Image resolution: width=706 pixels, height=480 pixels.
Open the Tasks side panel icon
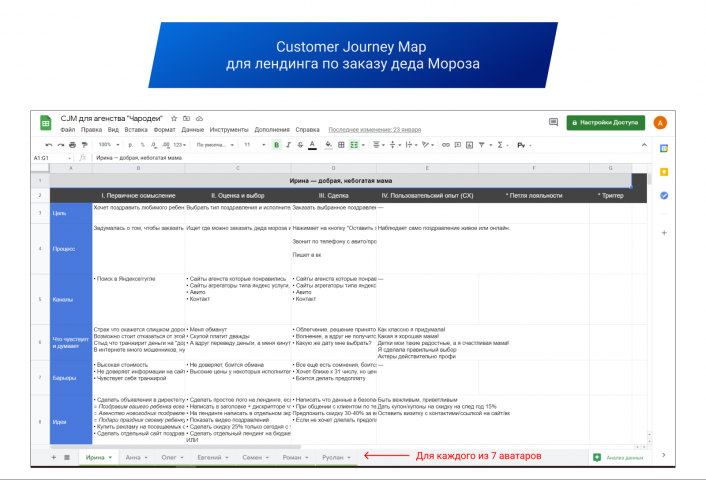[664, 195]
